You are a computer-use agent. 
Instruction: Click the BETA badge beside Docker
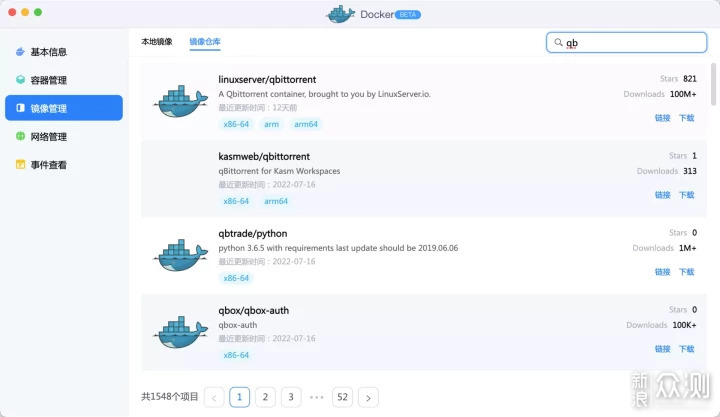click(408, 15)
